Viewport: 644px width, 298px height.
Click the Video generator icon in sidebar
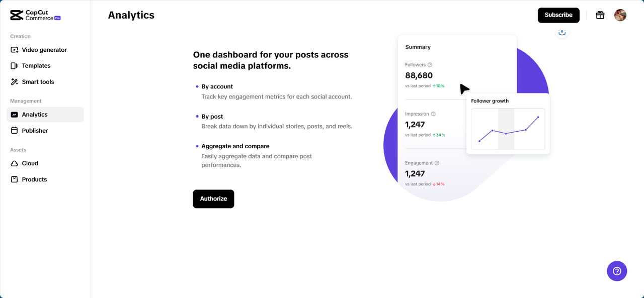(x=15, y=50)
